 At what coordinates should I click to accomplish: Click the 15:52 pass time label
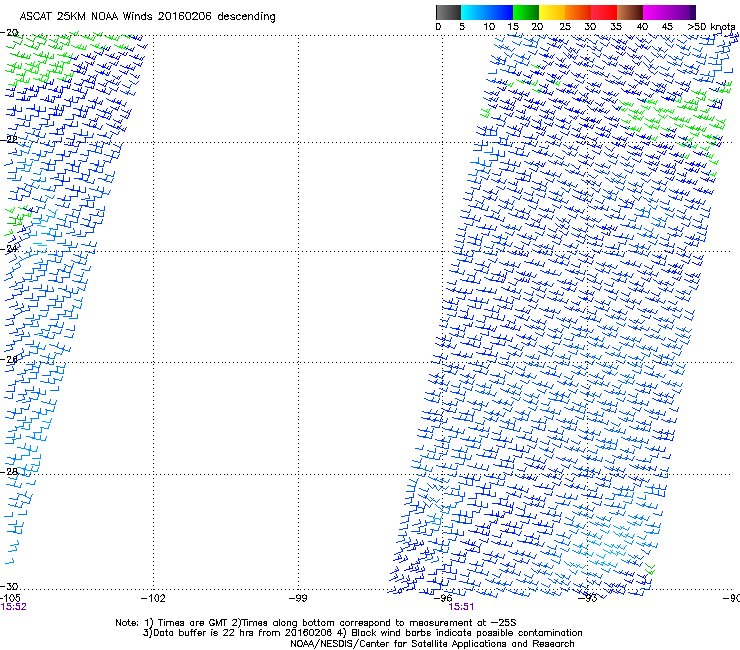14,606
